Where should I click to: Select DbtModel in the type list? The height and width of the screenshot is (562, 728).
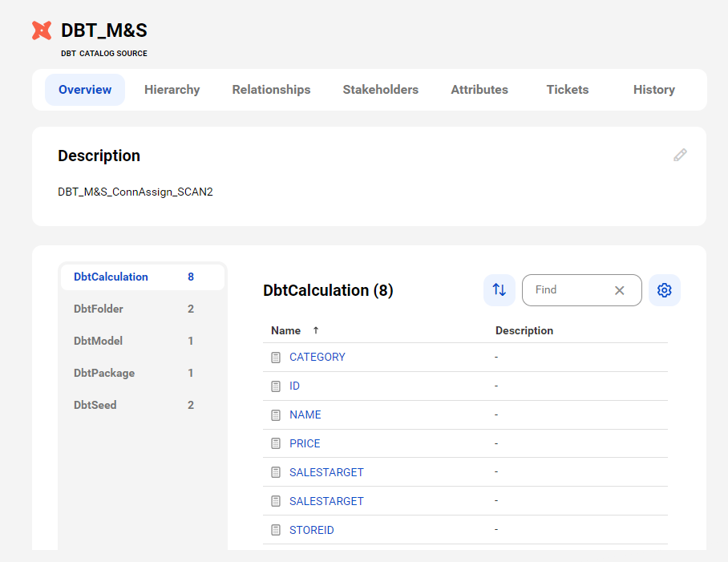coord(143,341)
